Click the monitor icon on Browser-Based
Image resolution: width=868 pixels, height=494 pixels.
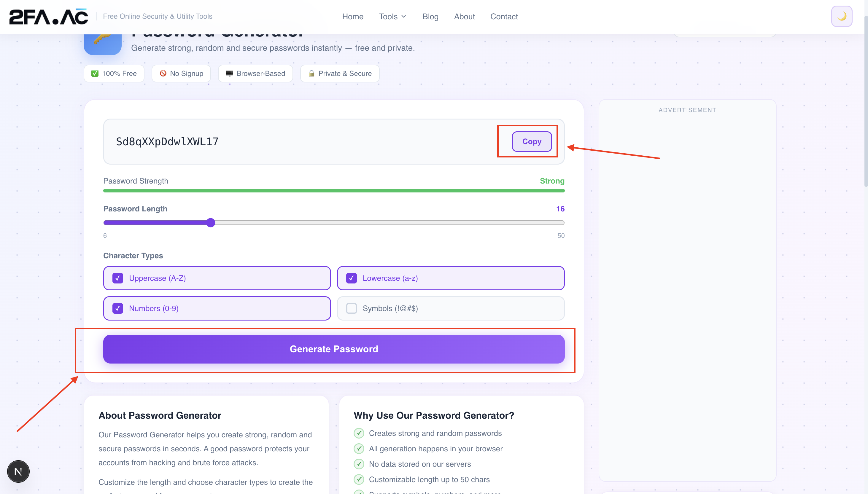tap(229, 73)
